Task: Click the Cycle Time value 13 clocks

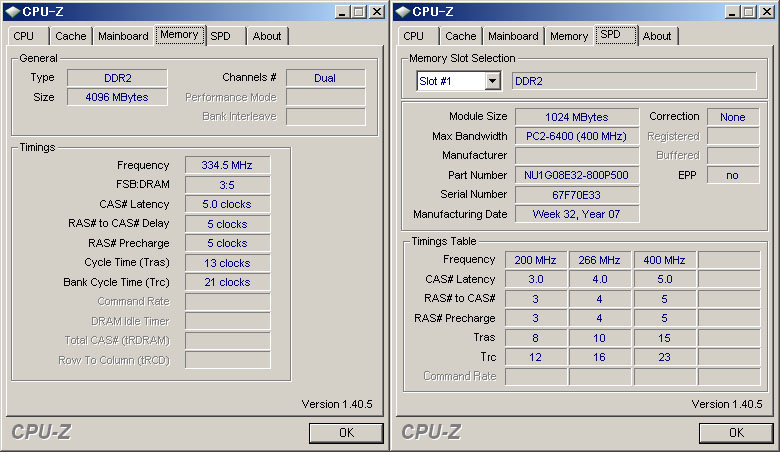Action: (x=227, y=263)
